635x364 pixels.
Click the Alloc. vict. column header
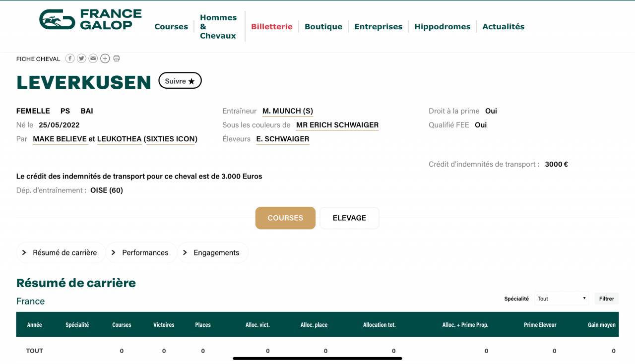[257, 325]
